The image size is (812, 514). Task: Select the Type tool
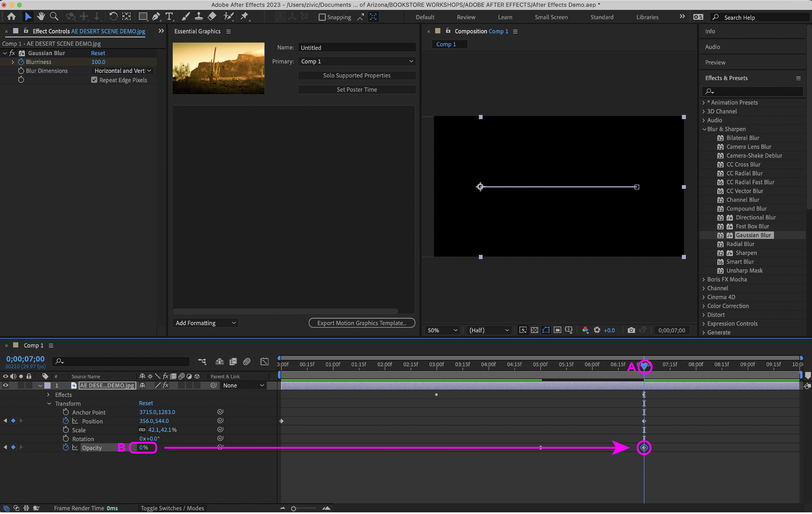click(x=169, y=16)
